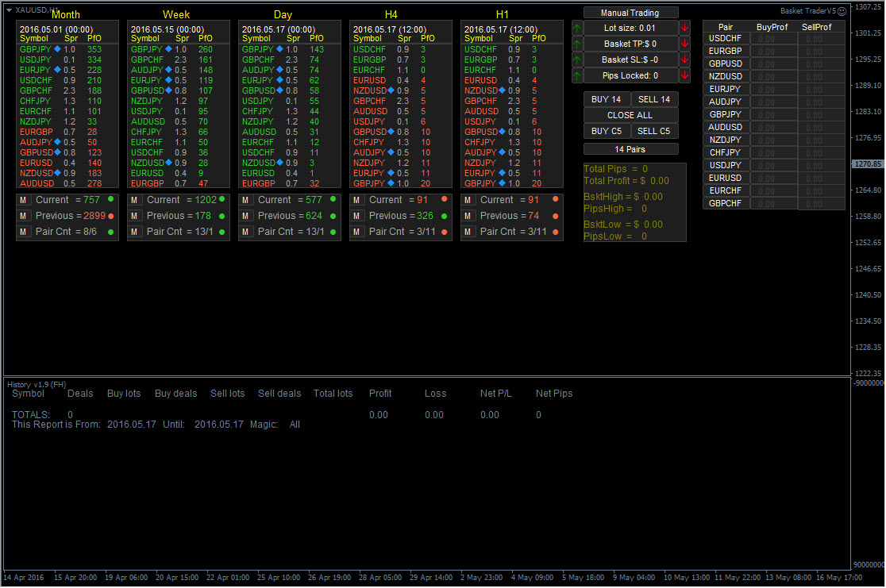Image resolution: width=886 pixels, height=588 pixels.
Task: Click M button beside H4 Previous = 326
Action: tap(356, 216)
